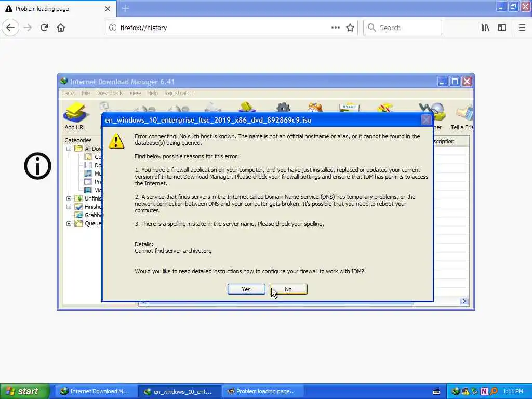532x399 pixels.
Task: Select the Documents category in IDM tree
Action: [x=93, y=165]
